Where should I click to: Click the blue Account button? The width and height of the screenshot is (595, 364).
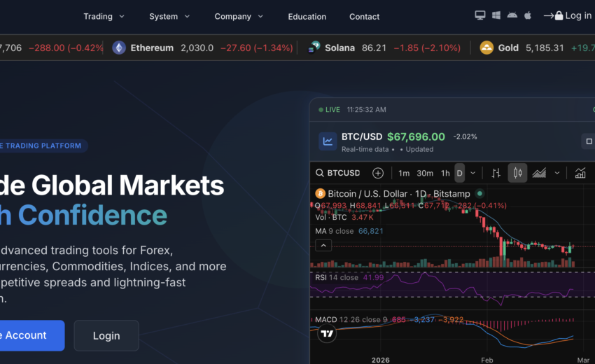(32, 335)
